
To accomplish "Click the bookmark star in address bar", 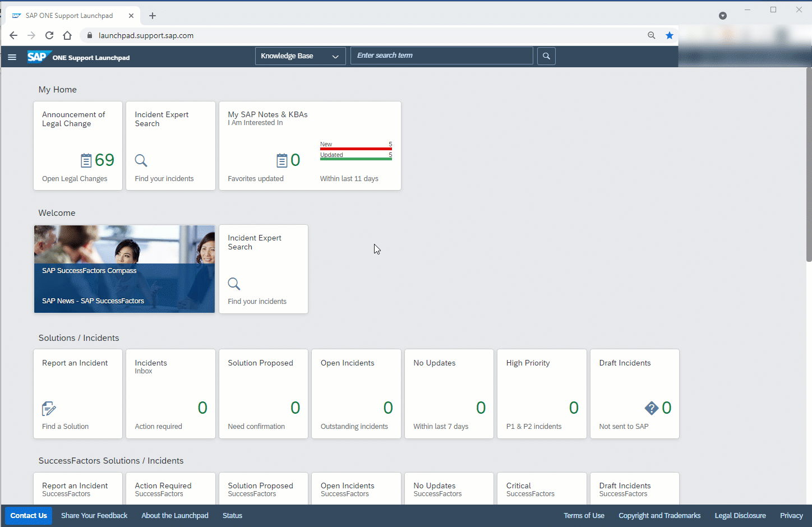I will click(669, 35).
